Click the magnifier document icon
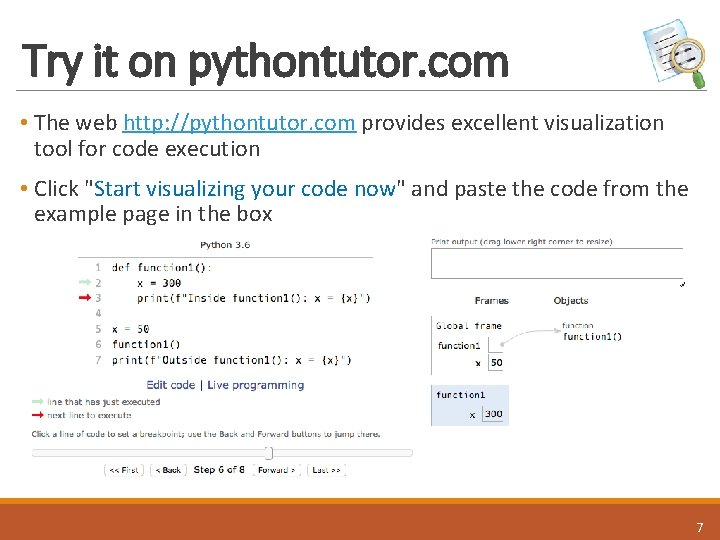Image resolution: width=720 pixels, height=540 pixels. click(675, 53)
